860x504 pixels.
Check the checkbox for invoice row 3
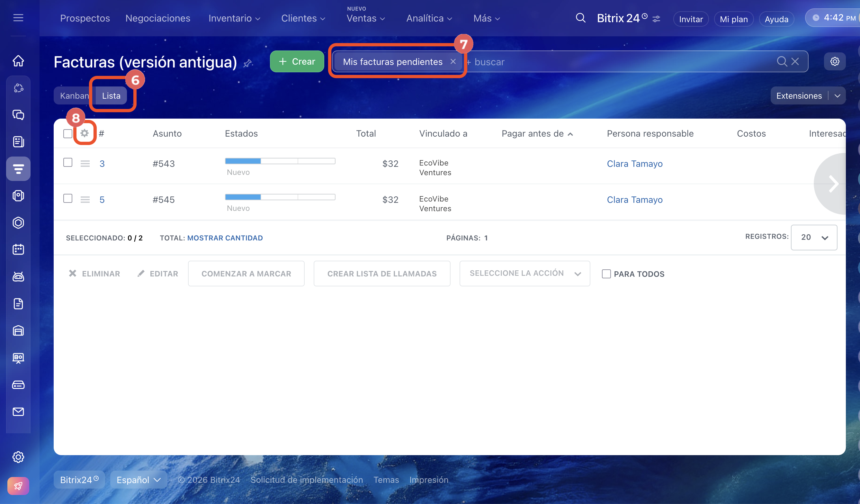[x=68, y=162]
